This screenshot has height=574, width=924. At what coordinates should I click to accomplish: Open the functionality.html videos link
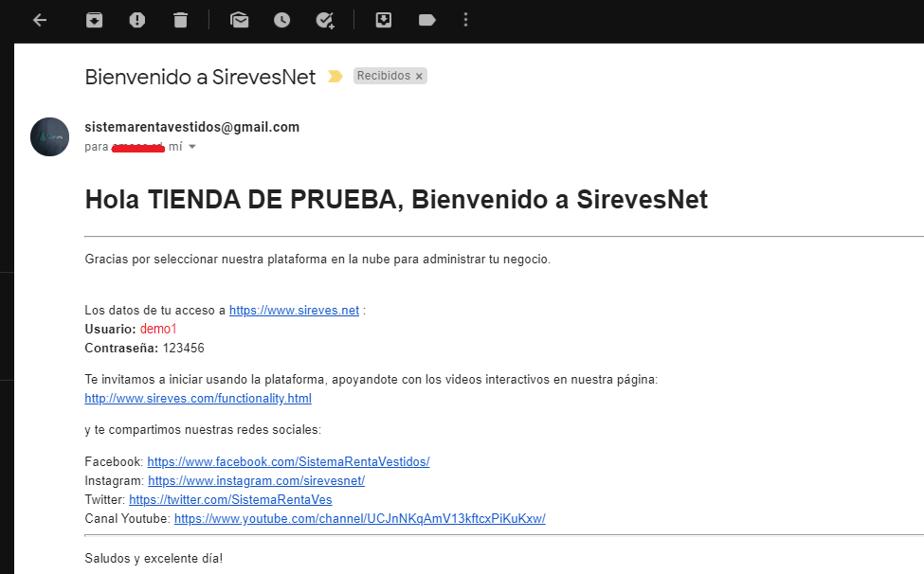(198, 398)
